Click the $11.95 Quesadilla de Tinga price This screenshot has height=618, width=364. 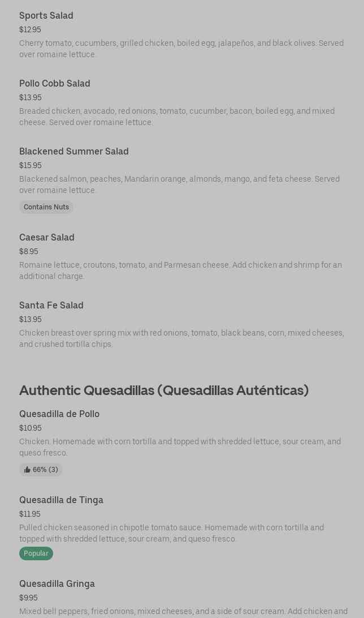click(x=30, y=514)
